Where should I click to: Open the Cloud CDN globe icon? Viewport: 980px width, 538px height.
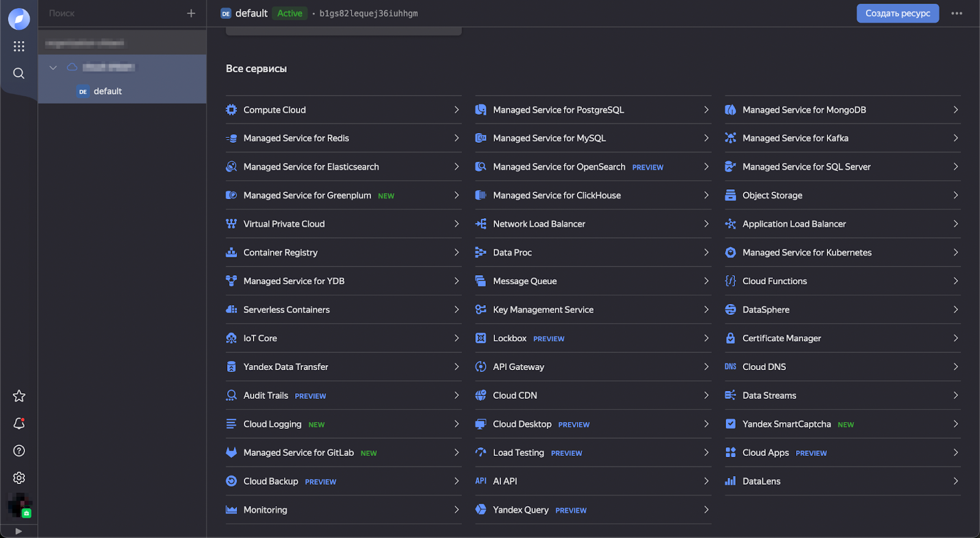coord(481,396)
